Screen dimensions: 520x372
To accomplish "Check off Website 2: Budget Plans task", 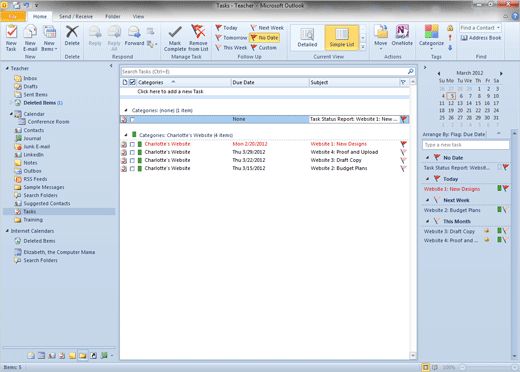I will [x=132, y=169].
